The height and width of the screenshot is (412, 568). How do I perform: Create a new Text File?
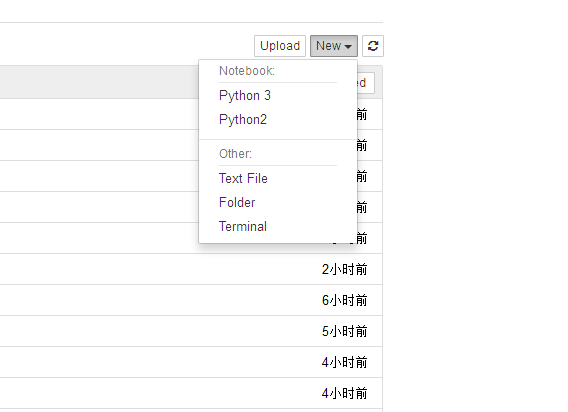pos(243,178)
